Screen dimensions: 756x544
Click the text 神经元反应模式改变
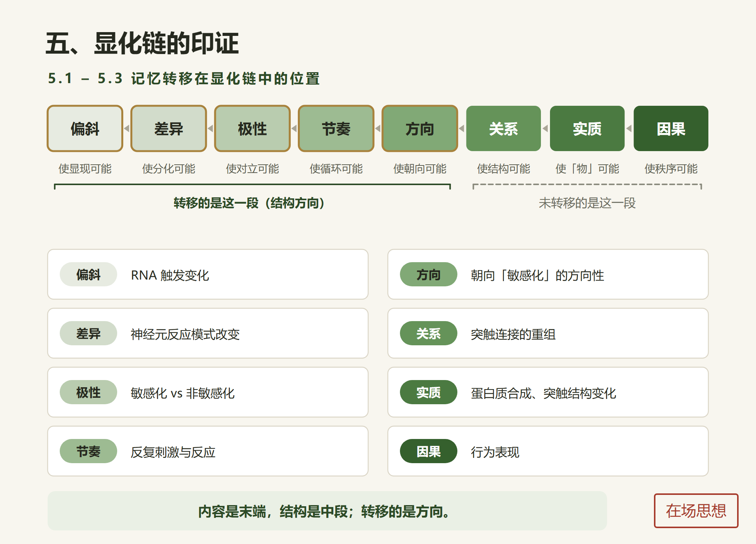click(185, 334)
